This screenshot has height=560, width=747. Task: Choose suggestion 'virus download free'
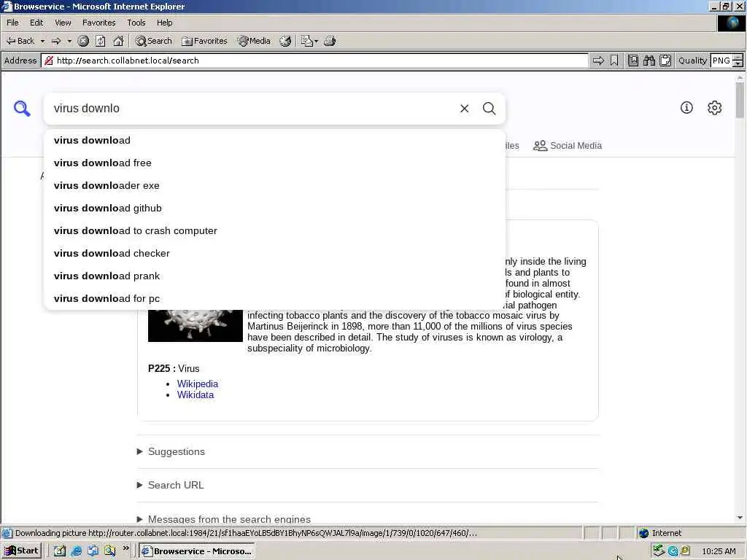(274, 163)
